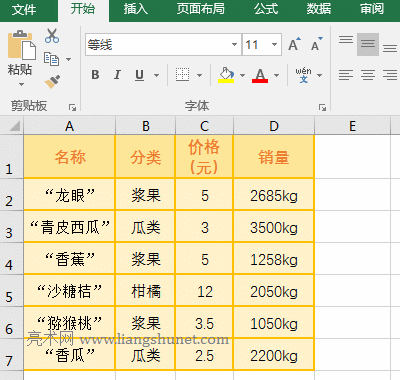This screenshot has height=380, width=400.
Task: Align text left
Action: click(x=346, y=75)
